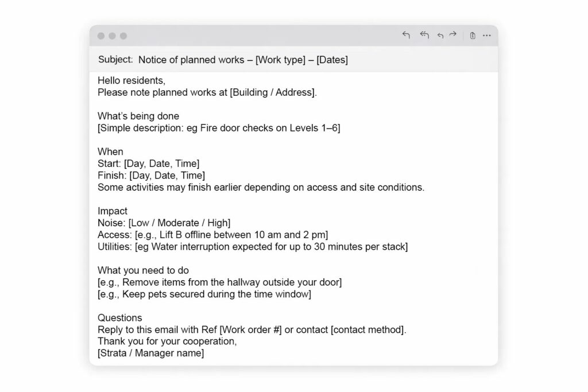Click the Noise: [Low / Moderate / High] line
588x392 pixels.
(164, 223)
